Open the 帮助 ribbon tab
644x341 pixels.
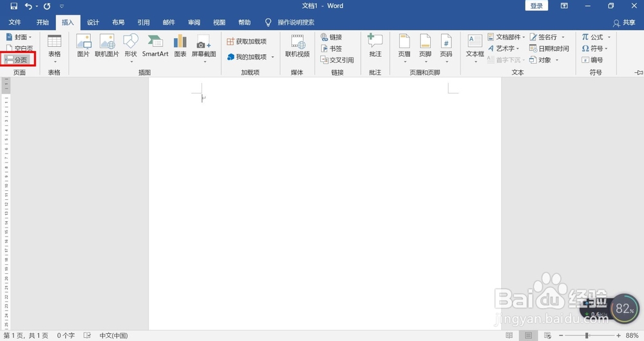pos(244,22)
